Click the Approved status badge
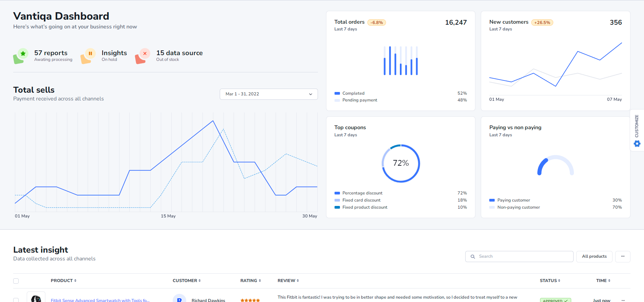The image size is (644, 302). 555,300
